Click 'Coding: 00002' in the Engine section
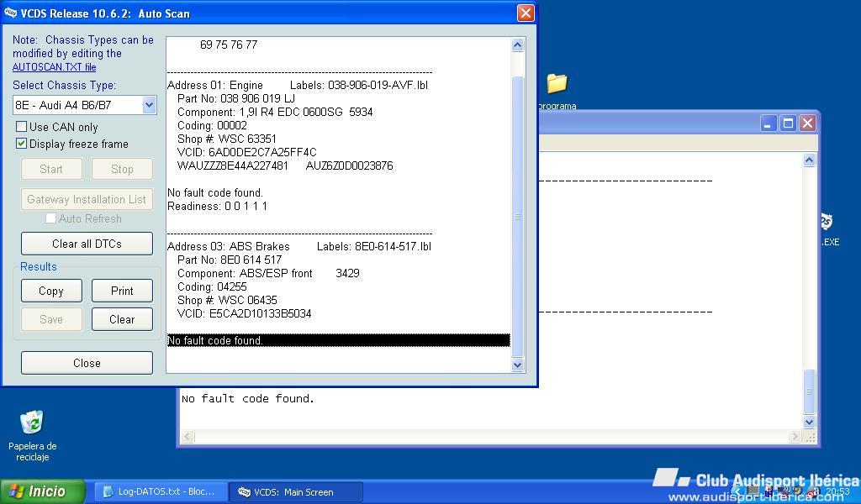The image size is (861, 504). coord(212,126)
